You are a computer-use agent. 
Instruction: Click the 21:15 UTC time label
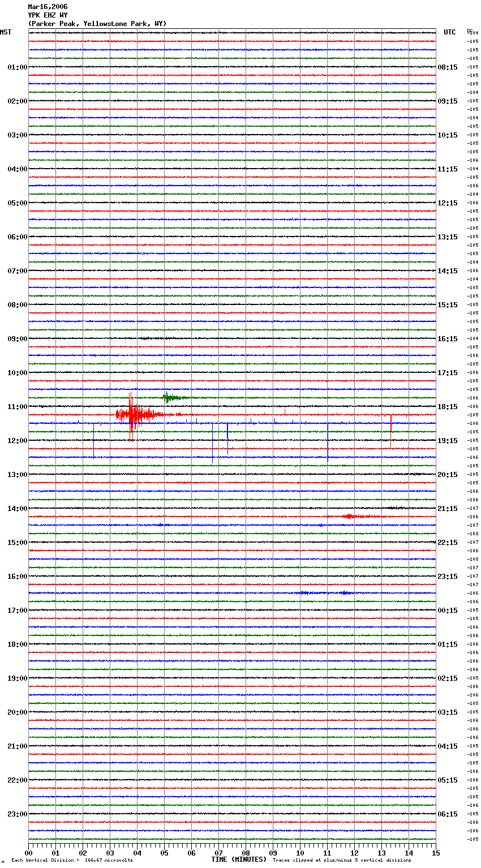pos(448,509)
